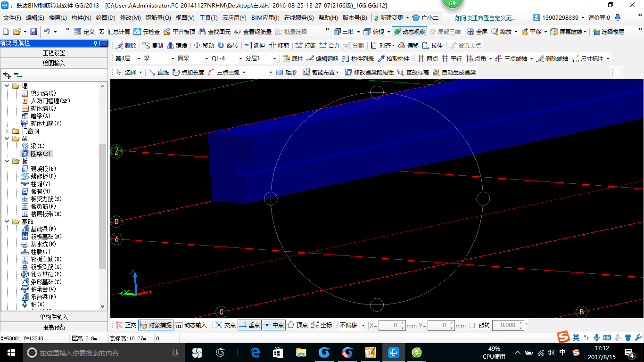Select the 旋转 (rotate) tool
Viewport: 644px width, 362px height.
coord(228,46)
